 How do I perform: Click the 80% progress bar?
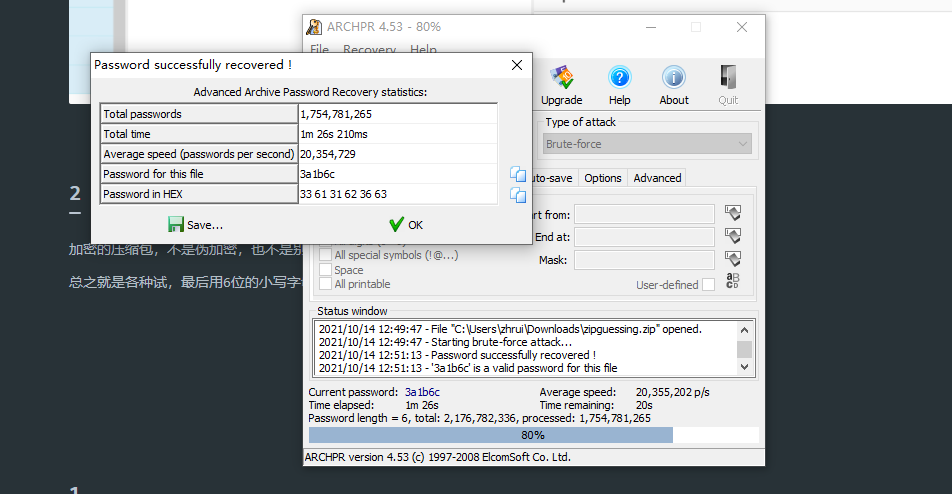click(534, 435)
